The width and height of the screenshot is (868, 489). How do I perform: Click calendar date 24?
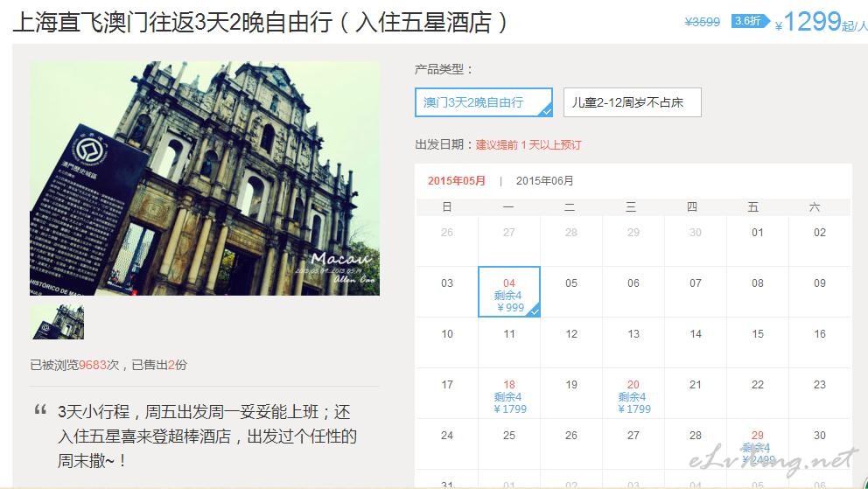coord(447,436)
